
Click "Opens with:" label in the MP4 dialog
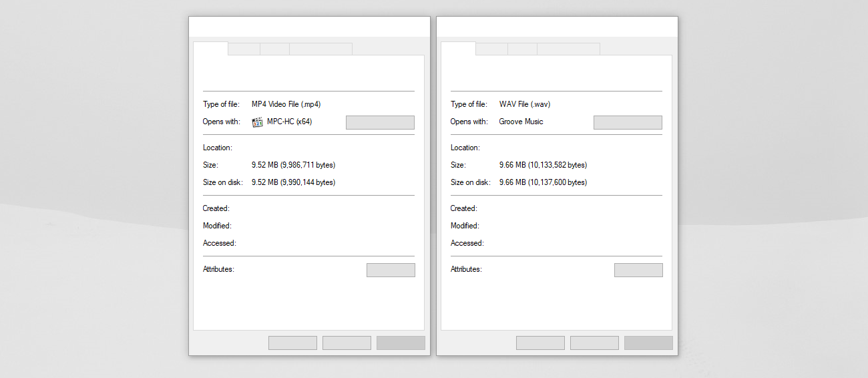222,122
